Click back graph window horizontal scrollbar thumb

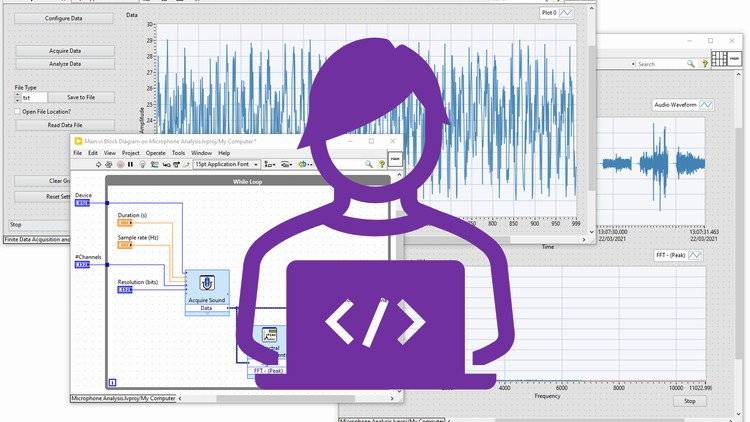pos(458,239)
